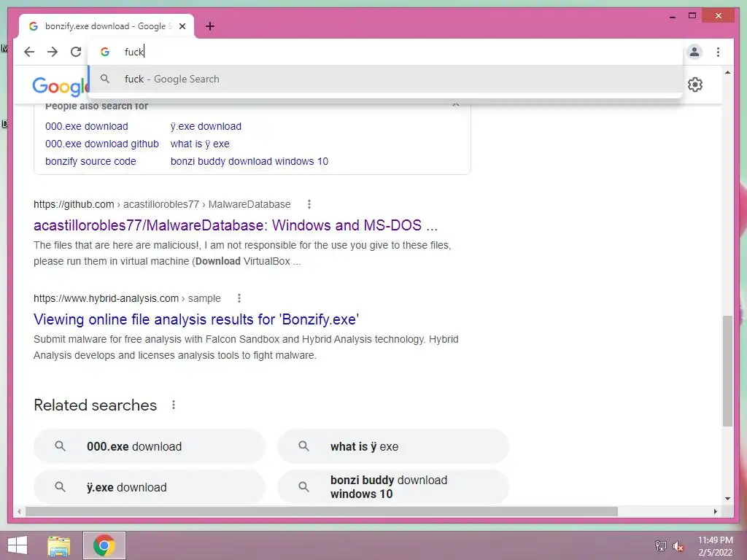This screenshot has height=560, width=747.
Task: Open 'bonzi buddy download windows 10' link
Action: pyautogui.click(x=249, y=161)
